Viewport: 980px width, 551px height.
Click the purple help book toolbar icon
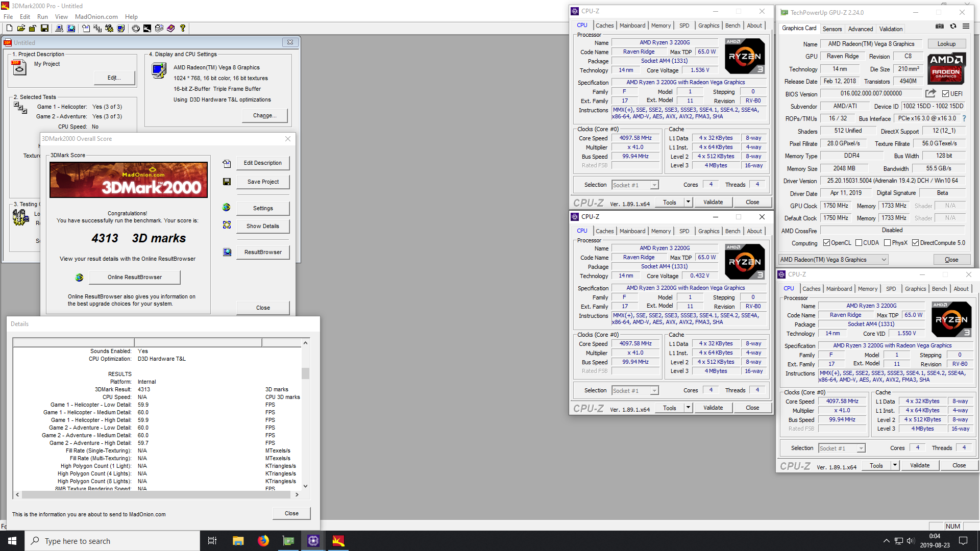pos(170,29)
